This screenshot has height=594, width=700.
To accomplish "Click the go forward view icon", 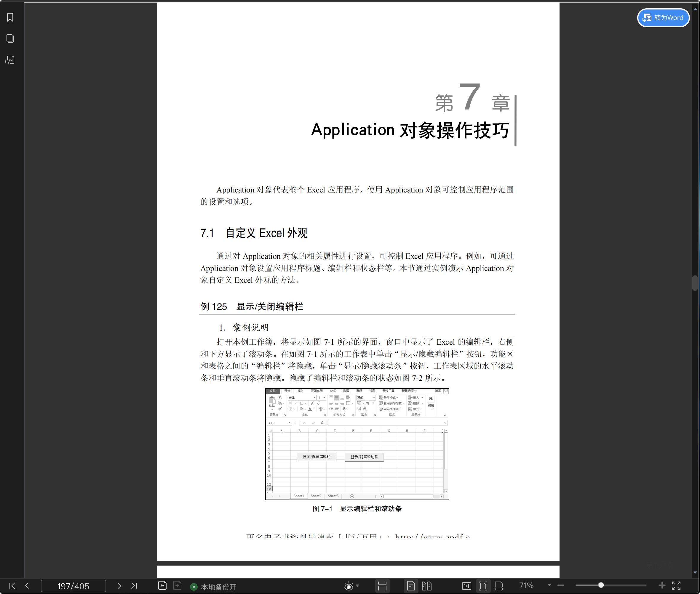I will [177, 586].
